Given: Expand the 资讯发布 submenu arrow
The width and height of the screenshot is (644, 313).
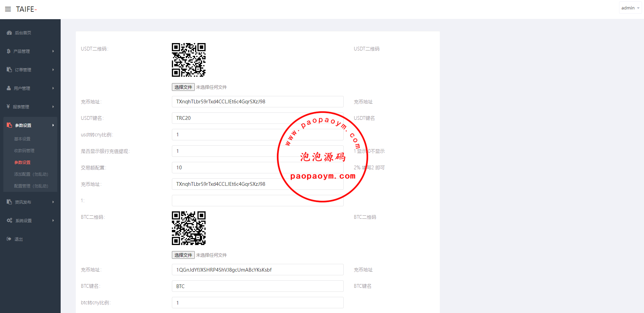Looking at the screenshot, I should click(x=53, y=202).
